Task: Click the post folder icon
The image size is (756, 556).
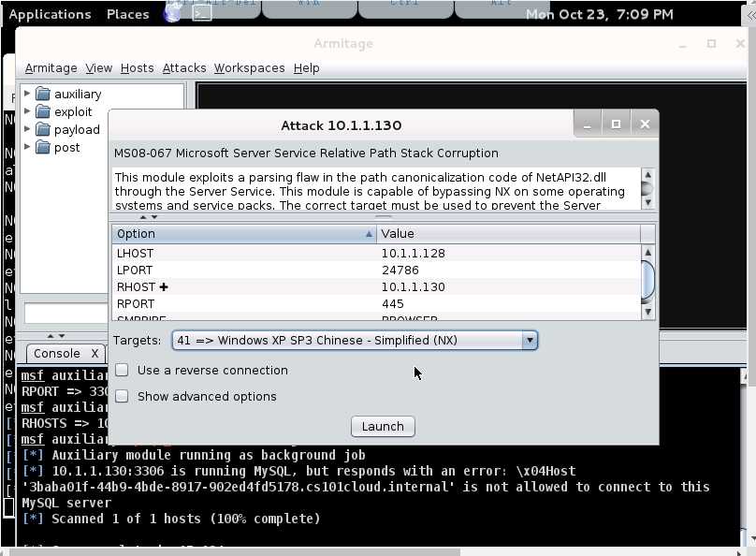Action: [x=43, y=147]
